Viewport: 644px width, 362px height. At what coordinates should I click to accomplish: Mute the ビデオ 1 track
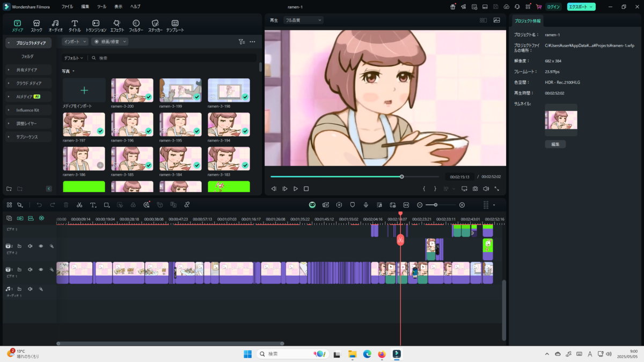pos(30,270)
